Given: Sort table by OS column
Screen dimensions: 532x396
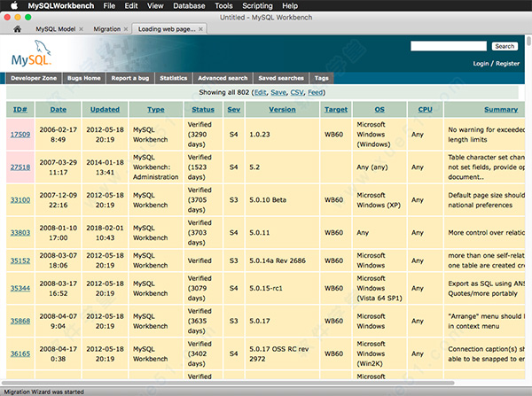Looking at the screenshot, I should (x=379, y=110).
